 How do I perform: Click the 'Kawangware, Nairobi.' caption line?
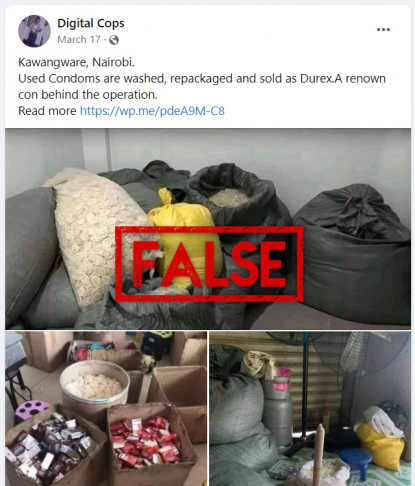(x=76, y=62)
